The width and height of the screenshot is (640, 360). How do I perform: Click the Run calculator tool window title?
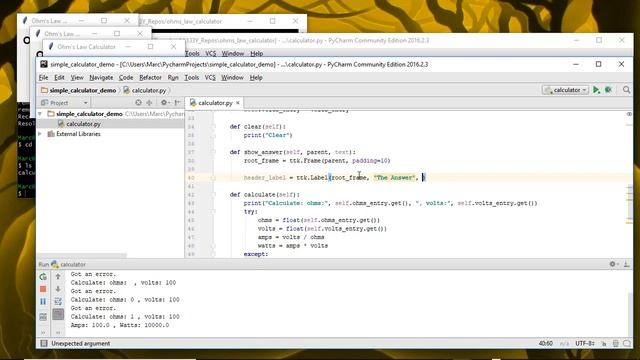(x=62, y=264)
